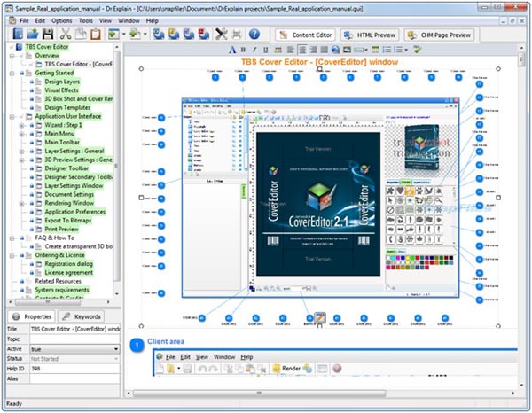Select the Design Templates topic
532x413 pixels.
click(x=67, y=107)
